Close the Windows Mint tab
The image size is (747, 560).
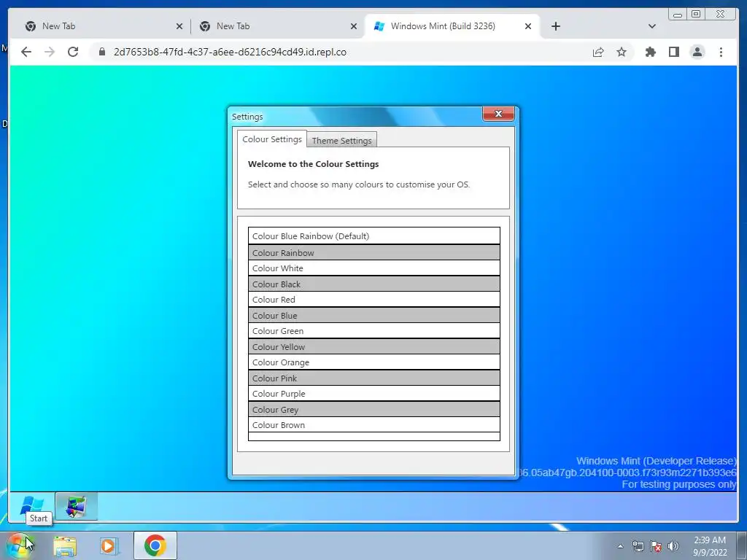528,26
